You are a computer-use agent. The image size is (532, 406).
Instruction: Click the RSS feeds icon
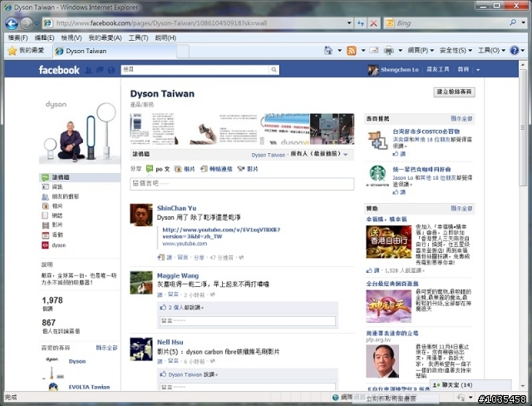352,51
